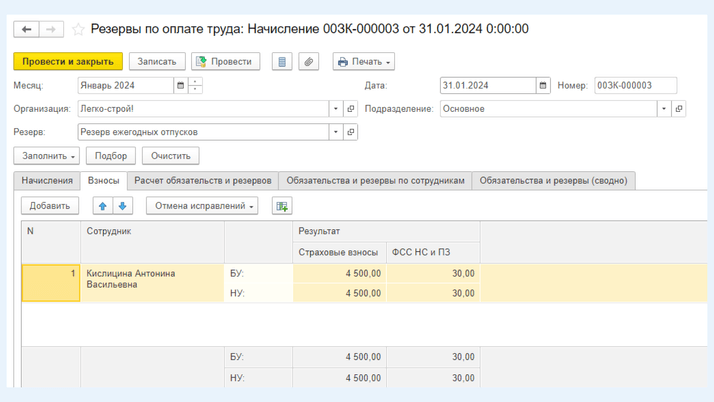Click the Результат column group header

coord(386,231)
